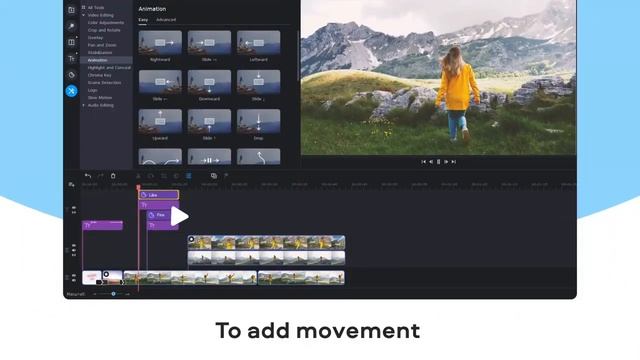Switch to the Easy animation tab
This screenshot has height=360, width=640.
143,20
